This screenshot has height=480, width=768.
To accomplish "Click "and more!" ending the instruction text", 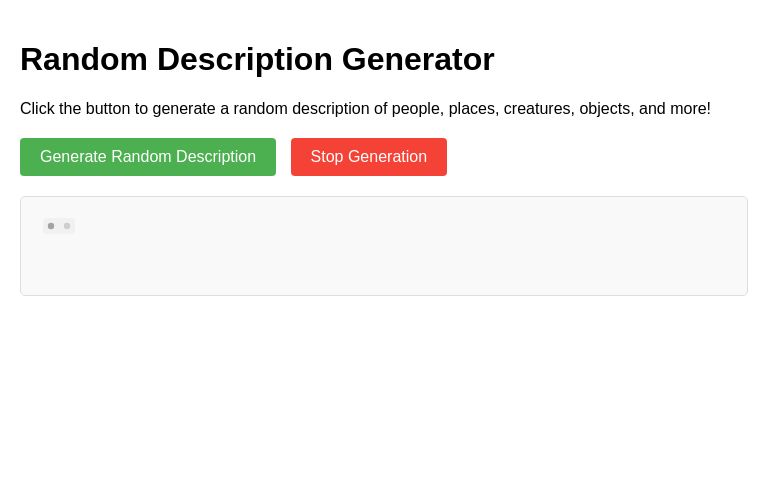I will point(675,108).
